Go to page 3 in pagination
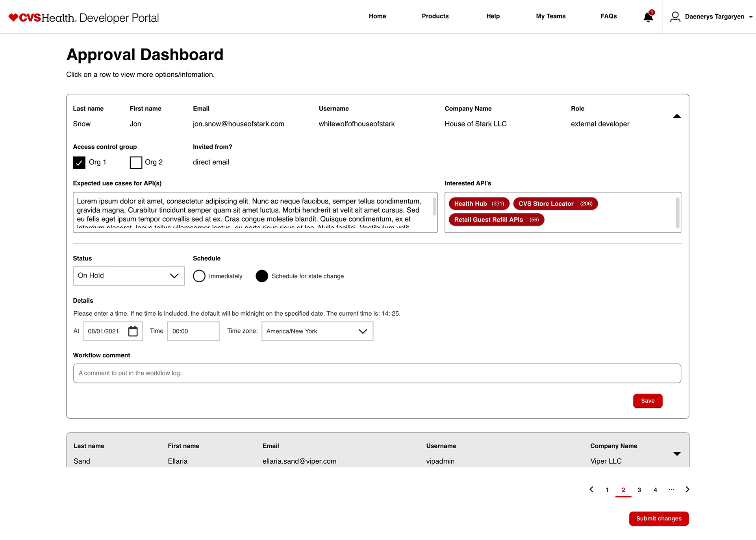756x540 pixels. pyautogui.click(x=639, y=490)
